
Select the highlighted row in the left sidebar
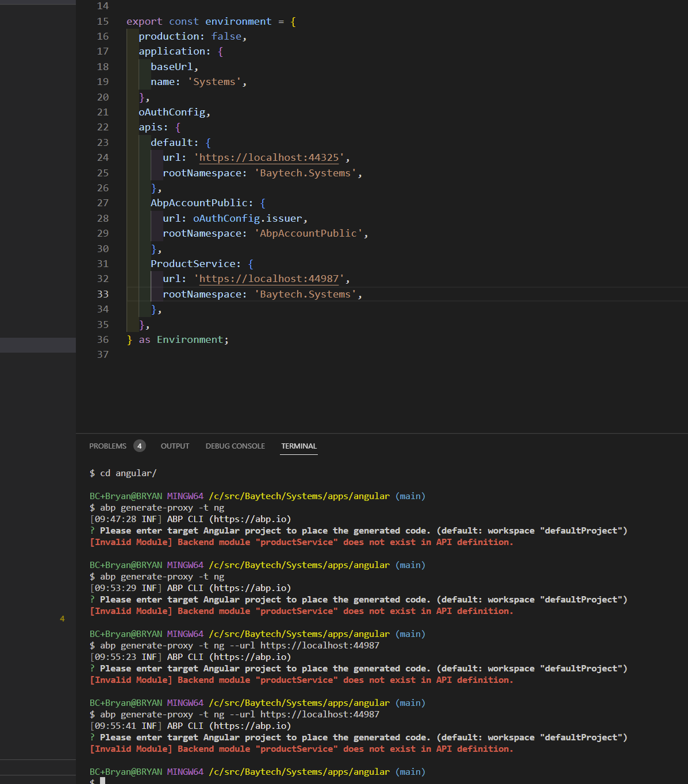(38, 345)
